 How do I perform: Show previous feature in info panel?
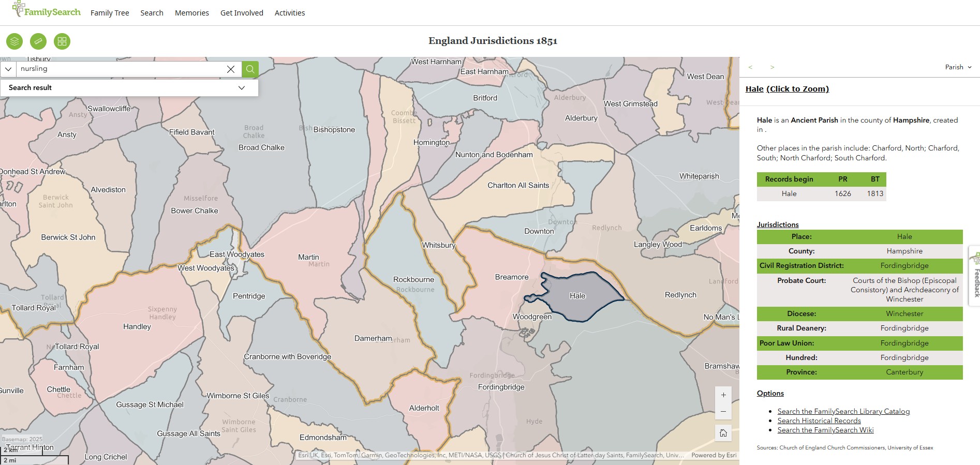[750, 67]
